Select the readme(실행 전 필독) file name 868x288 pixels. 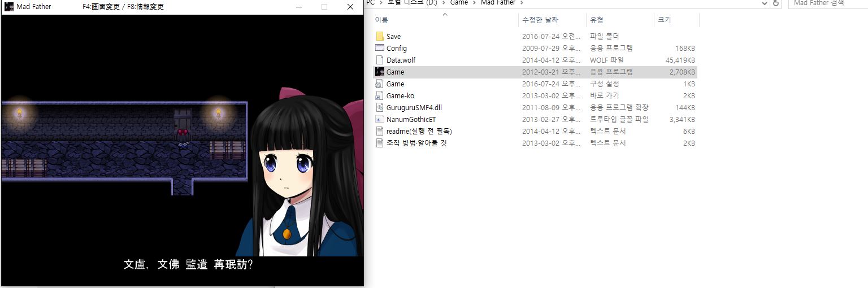[x=419, y=131]
